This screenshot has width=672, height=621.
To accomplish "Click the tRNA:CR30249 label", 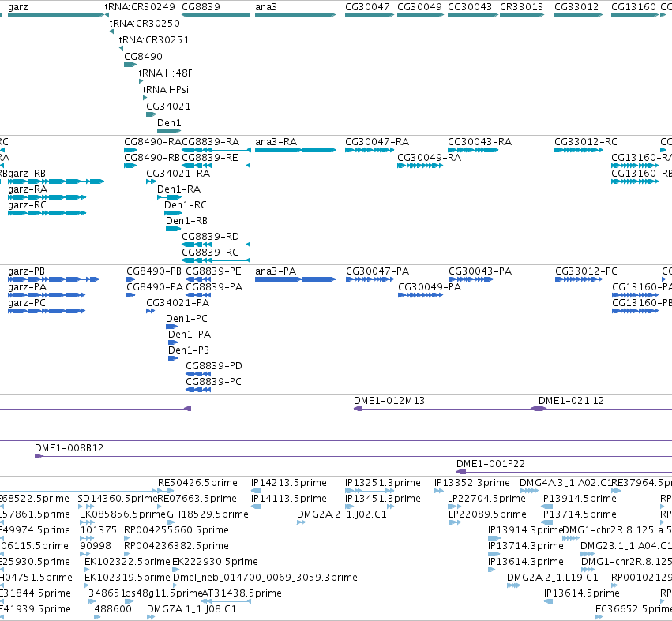I will point(140,7).
